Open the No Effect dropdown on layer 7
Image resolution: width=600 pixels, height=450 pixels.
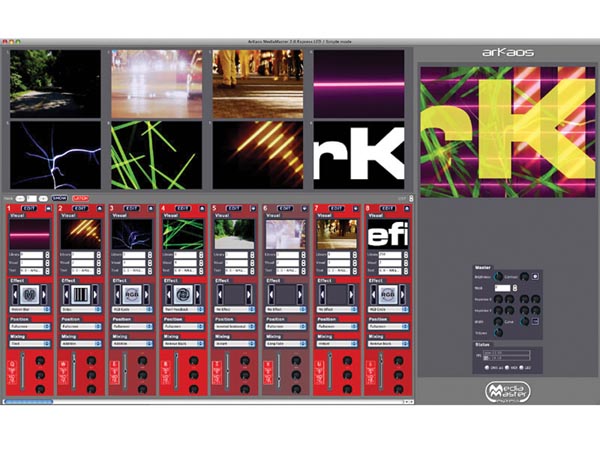[337, 309]
